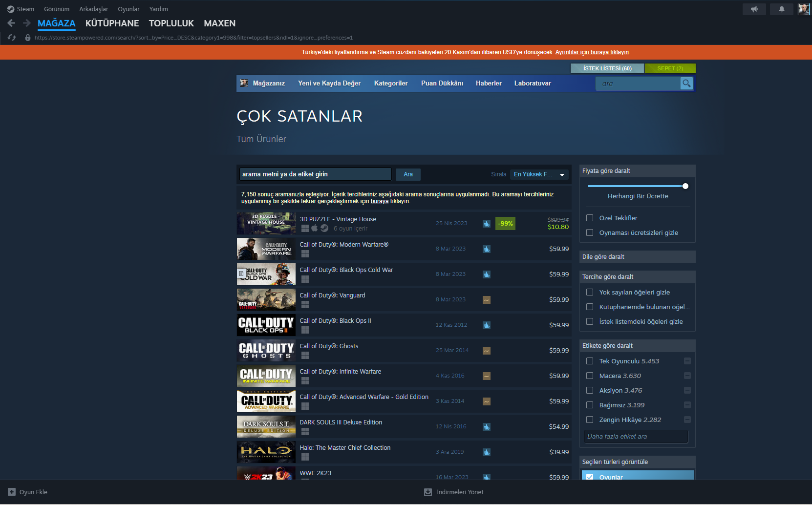
Task: Click the download icon for İndirmeleri Yönet
Action: pyautogui.click(x=428, y=492)
